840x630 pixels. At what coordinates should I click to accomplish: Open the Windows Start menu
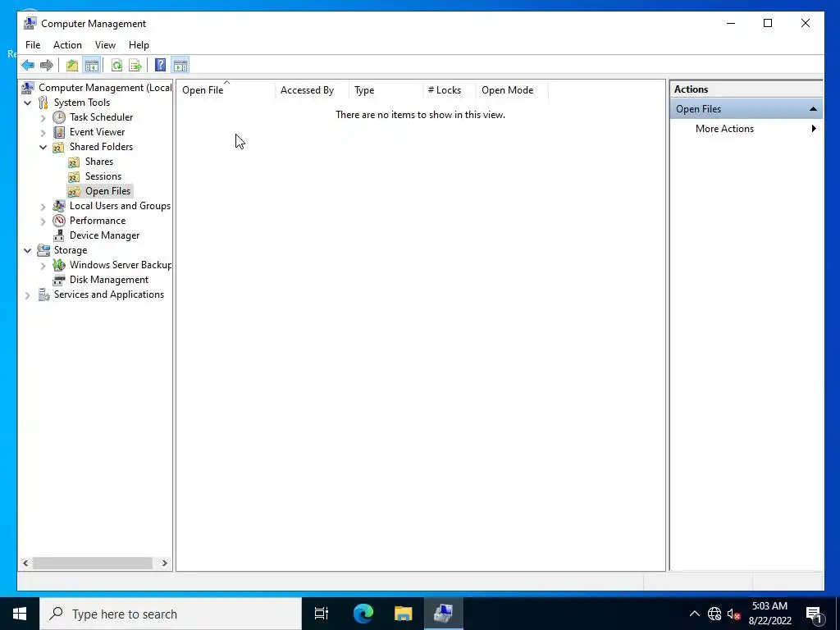click(20, 614)
